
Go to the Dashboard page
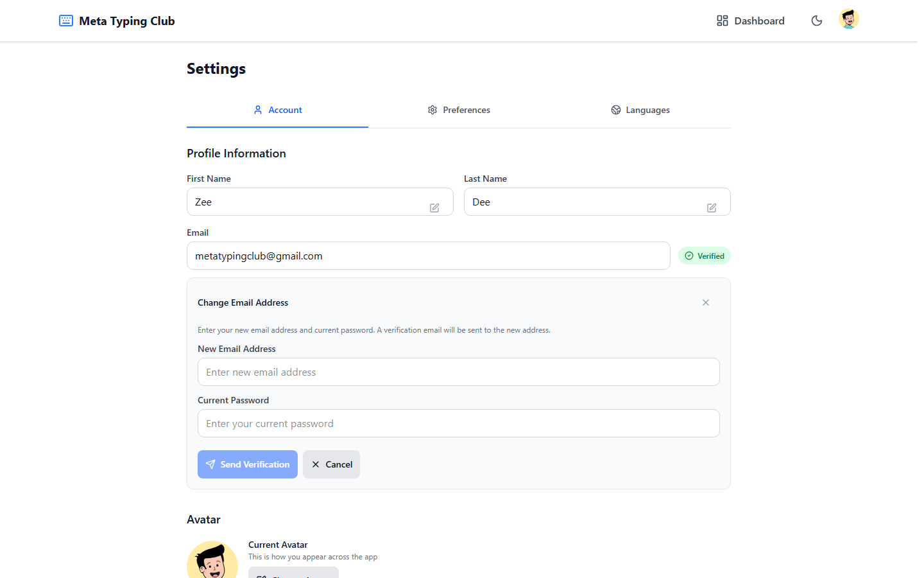coord(750,21)
